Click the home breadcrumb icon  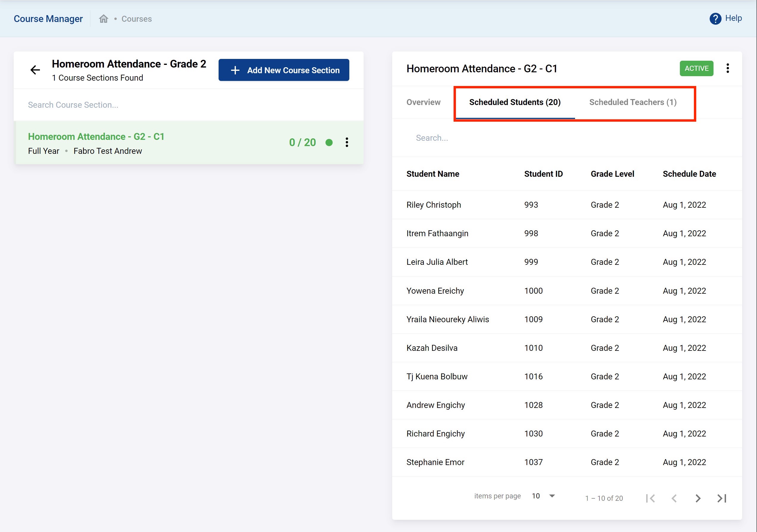click(104, 19)
